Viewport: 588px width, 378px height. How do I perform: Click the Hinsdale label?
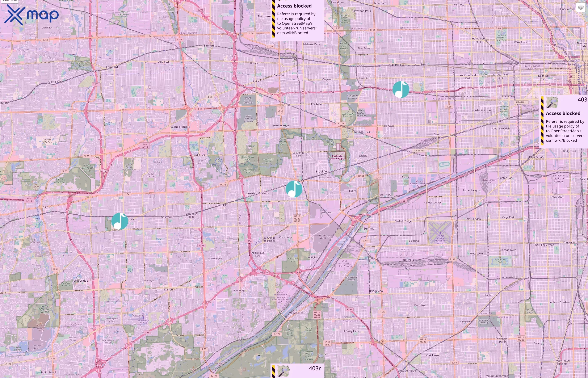[222, 205]
